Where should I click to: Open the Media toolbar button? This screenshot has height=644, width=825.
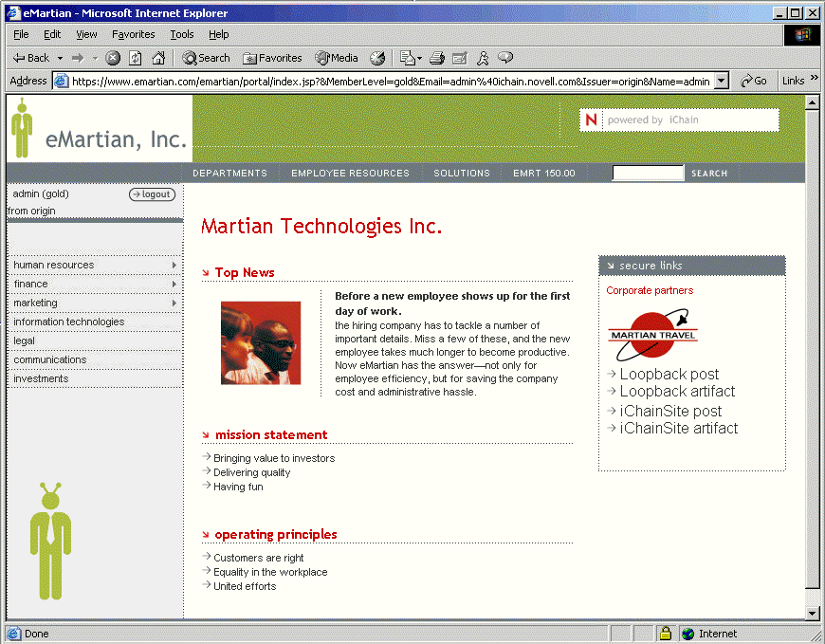tap(337, 58)
